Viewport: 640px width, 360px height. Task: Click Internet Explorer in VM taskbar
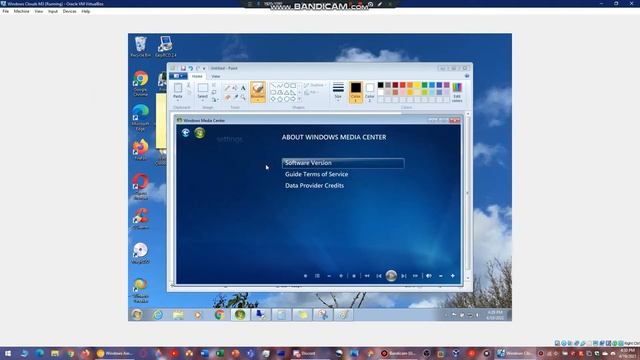point(158,315)
